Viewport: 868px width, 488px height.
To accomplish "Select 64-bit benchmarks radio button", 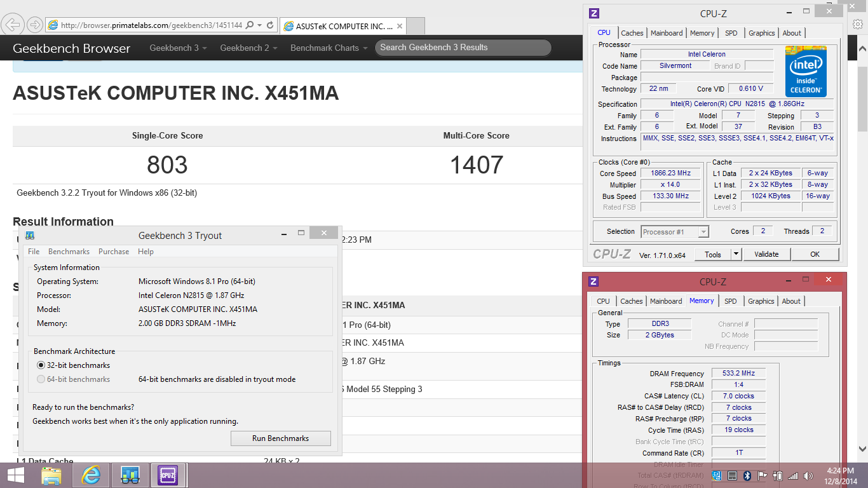I will pyautogui.click(x=41, y=379).
